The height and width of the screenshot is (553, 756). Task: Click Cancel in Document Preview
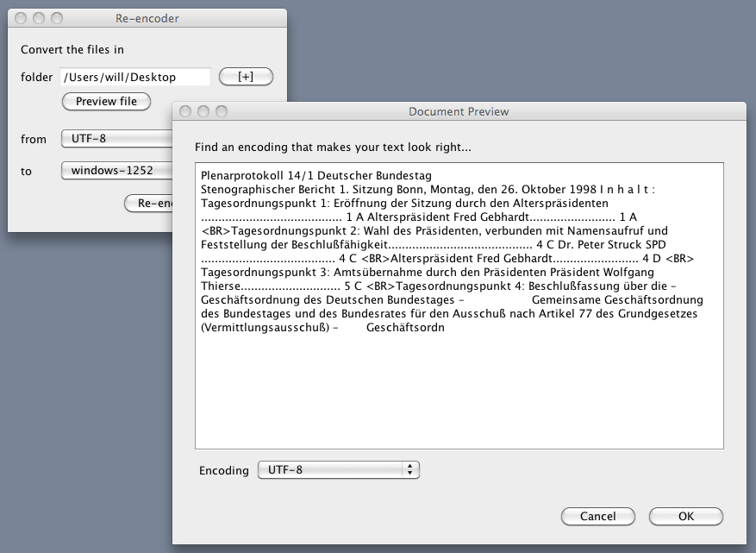[597, 516]
